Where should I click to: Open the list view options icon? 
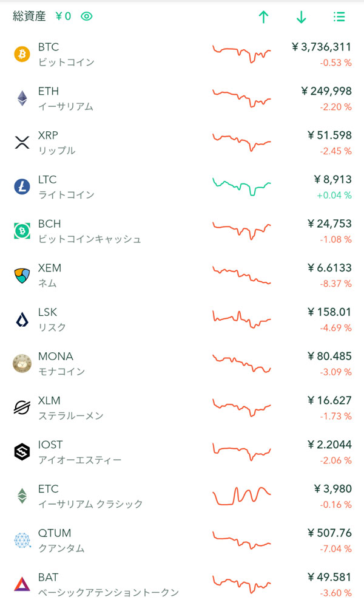point(339,17)
